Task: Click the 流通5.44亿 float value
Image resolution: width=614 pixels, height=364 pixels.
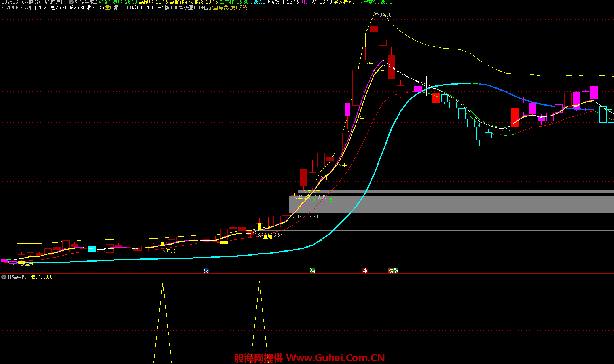Action: [196, 8]
